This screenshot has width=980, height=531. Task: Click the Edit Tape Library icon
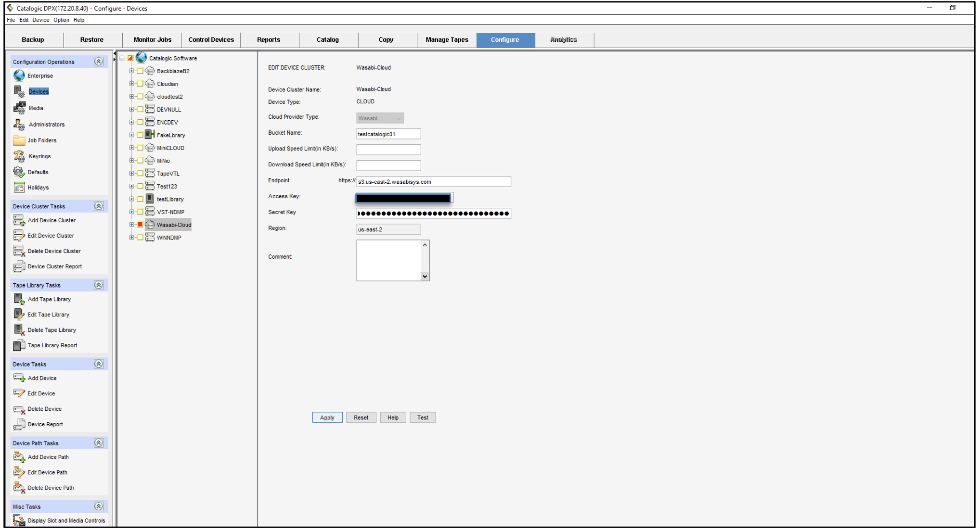tap(19, 315)
